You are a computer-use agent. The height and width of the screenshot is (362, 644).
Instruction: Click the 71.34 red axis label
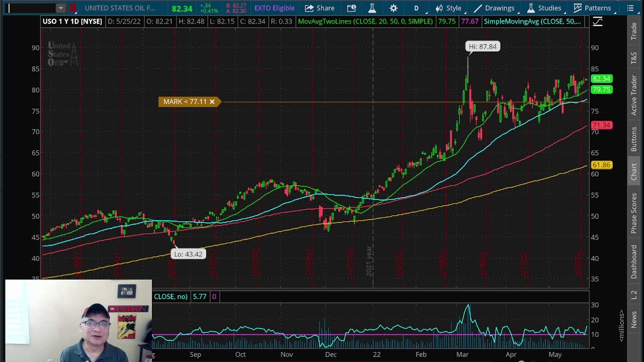coord(601,125)
